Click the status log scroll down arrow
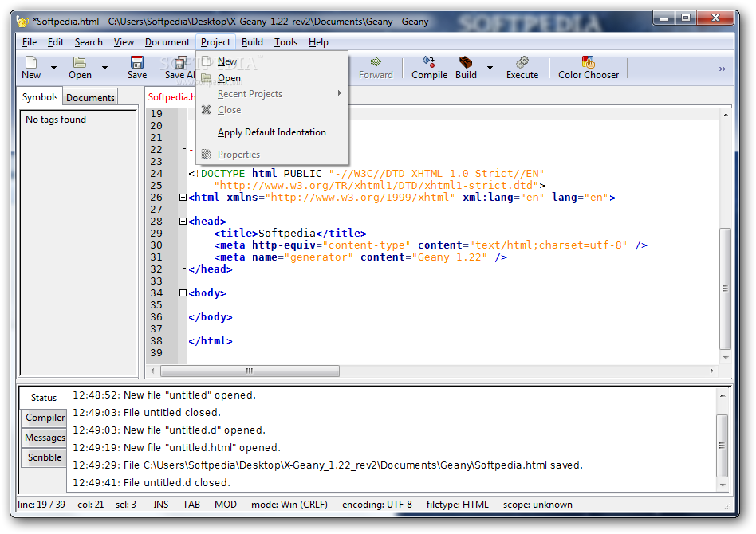This screenshot has height=534, width=756. click(x=723, y=485)
